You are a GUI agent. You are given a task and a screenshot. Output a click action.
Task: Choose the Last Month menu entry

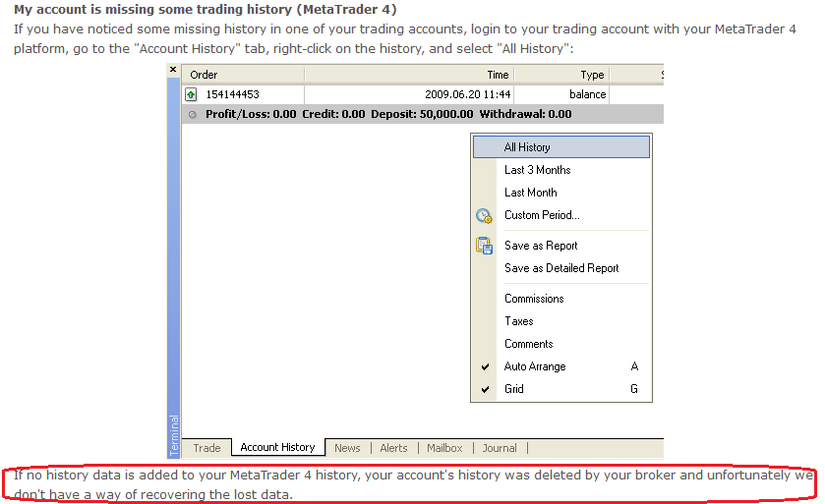click(561, 193)
